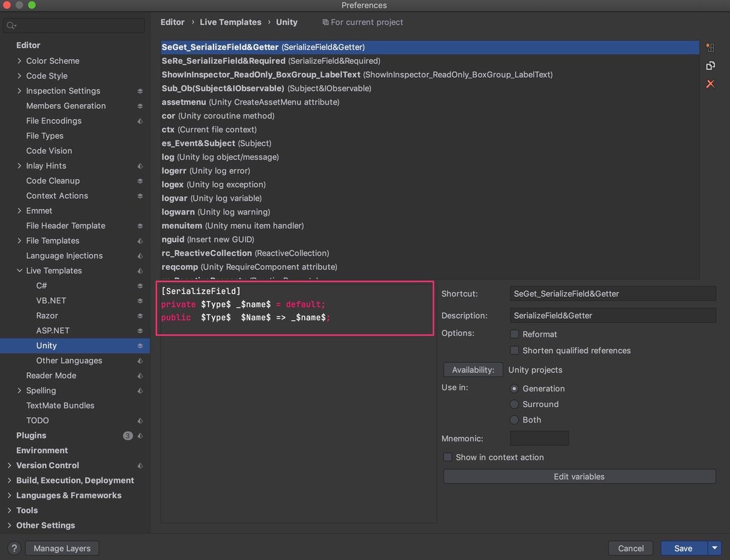Select the Both radio button
This screenshot has width=730, height=560.
(515, 420)
